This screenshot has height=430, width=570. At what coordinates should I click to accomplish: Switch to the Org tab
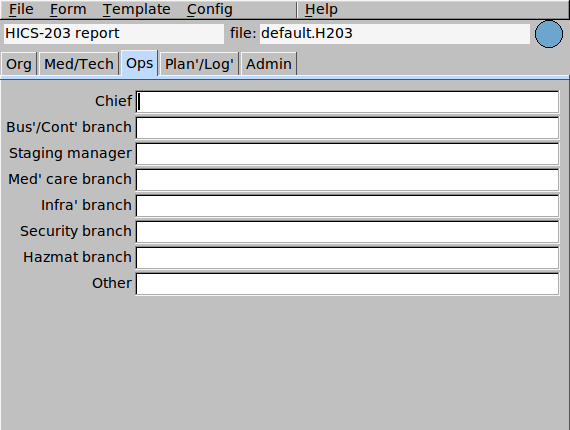(19, 64)
